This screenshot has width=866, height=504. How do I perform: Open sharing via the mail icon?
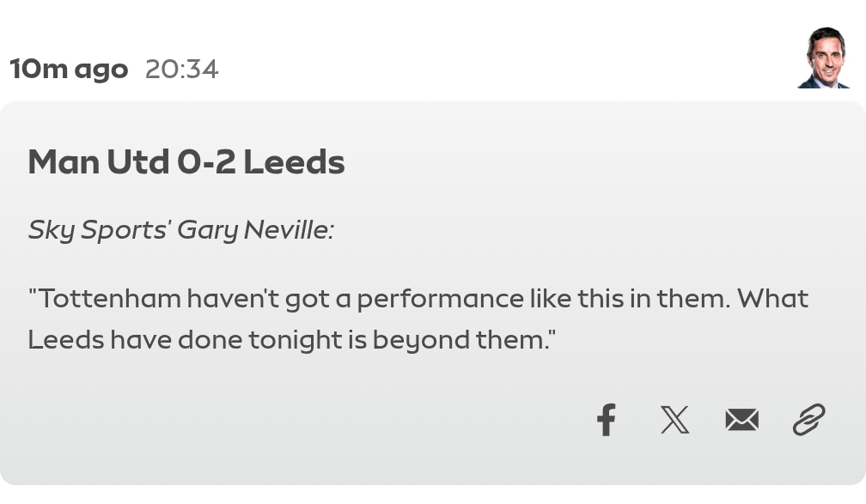(741, 420)
